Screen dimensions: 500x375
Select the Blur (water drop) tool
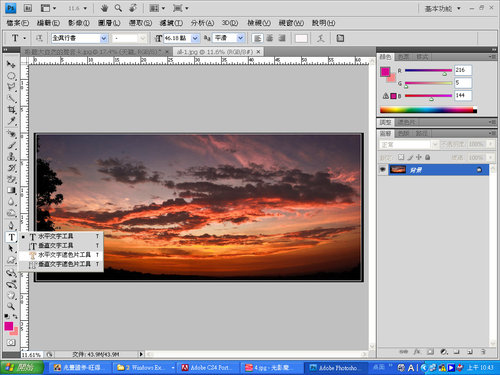(x=11, y=202)
